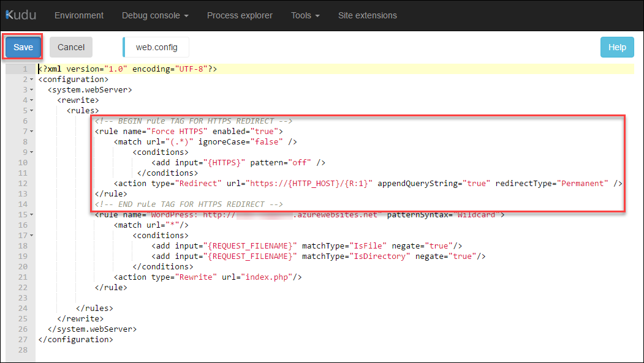Viewport: 644px width, 363px height.
Task: Select the web.config file name tab
Action: tap(156, 47)
